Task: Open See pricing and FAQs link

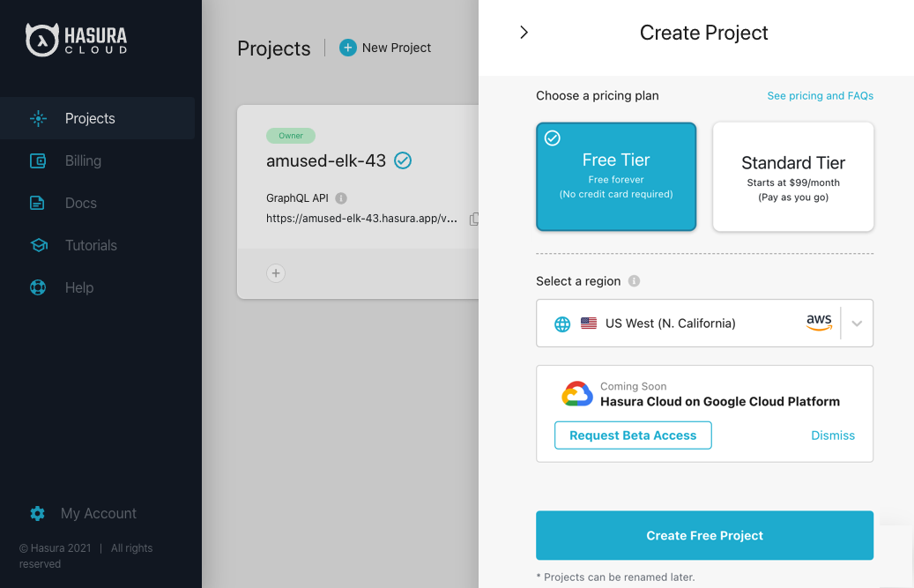Action: point(820,95)
